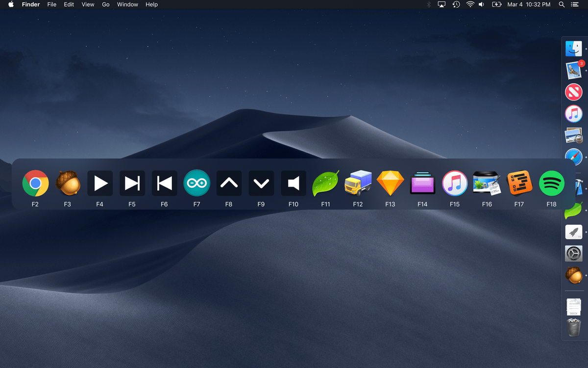The width and height of the screenshot is (588, 368).
Task: Open System Preferences in the Dock
Action: [574, 253]
